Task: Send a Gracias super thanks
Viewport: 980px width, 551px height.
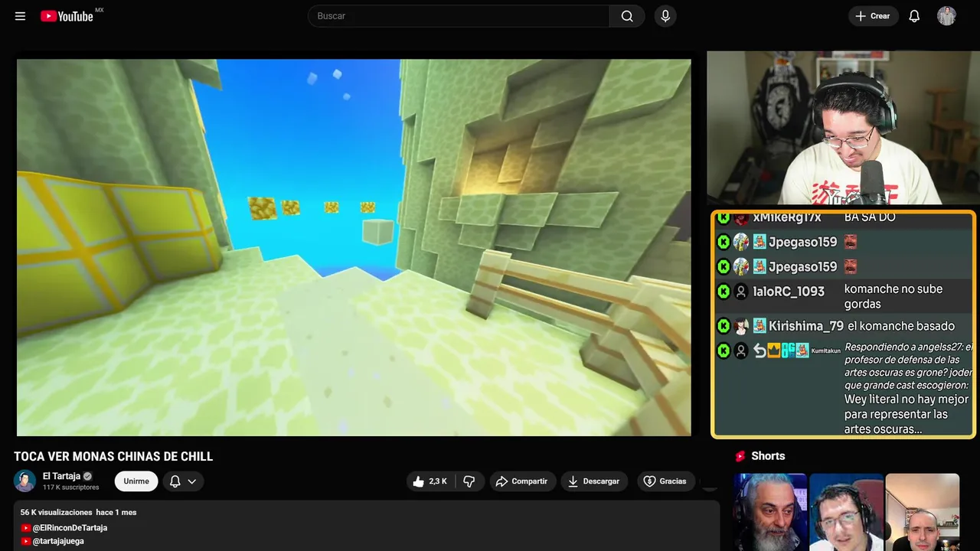Action: coord(665,481)
